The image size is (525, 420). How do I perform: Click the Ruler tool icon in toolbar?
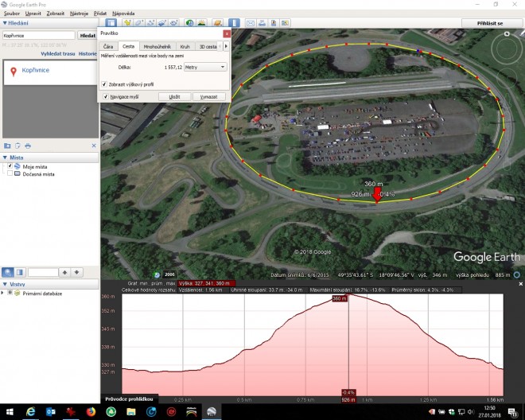pyautogui.click(x=234, y=23)
